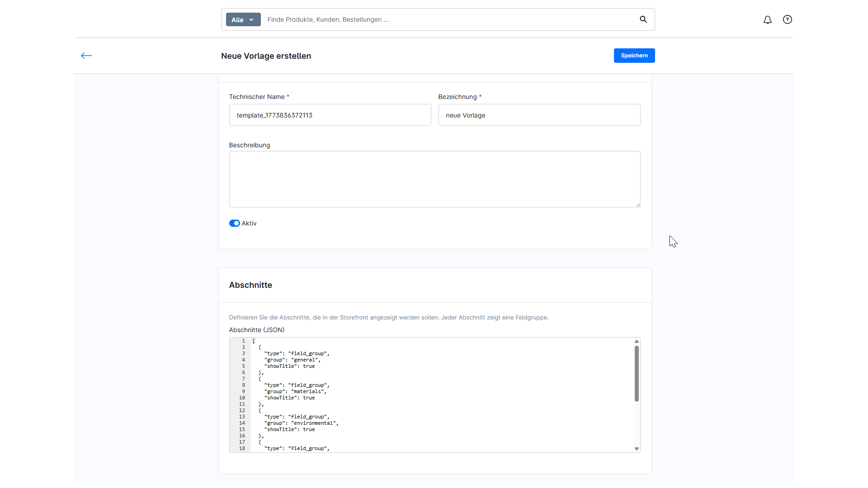This screenshot has height=488, width=868.
Task: Click line 9 "group": "materials" in editor
Action: [295, 392]
